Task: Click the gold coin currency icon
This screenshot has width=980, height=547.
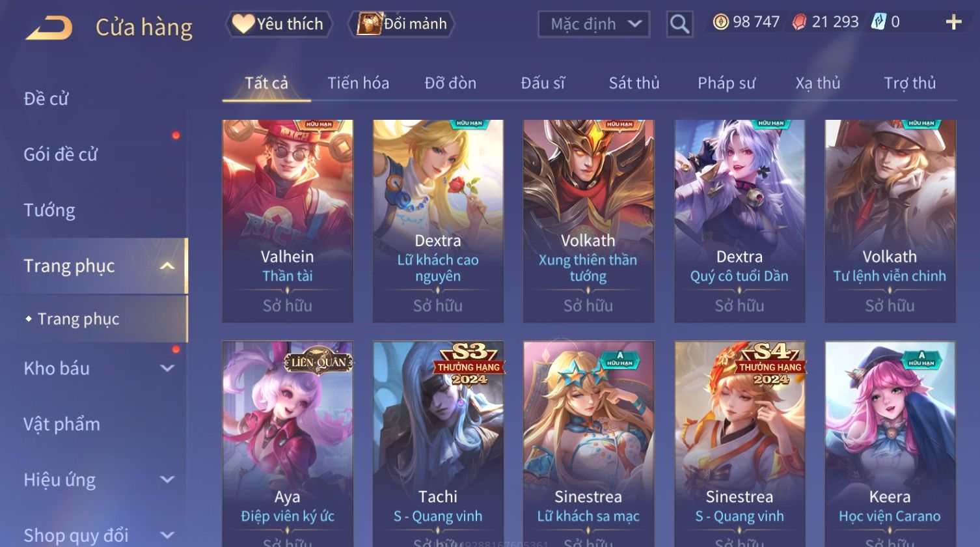Action: pos(720,22)
